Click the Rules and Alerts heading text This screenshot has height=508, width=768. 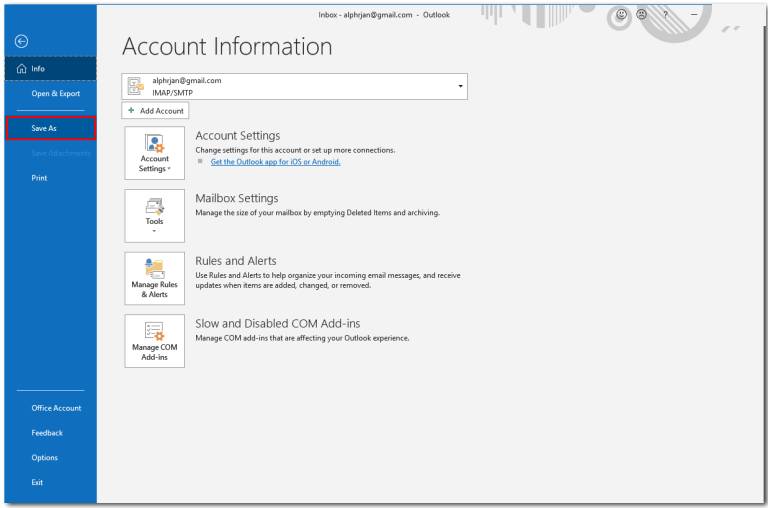pyautogui.click(x=236, y=261)
